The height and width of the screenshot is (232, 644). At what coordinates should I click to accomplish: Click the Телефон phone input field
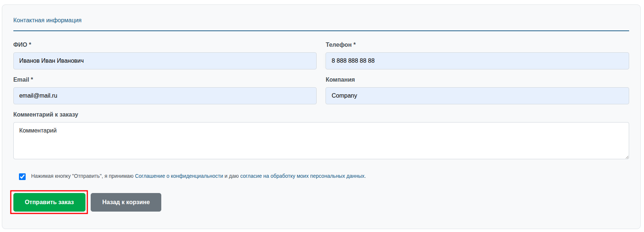pos(477,61)
